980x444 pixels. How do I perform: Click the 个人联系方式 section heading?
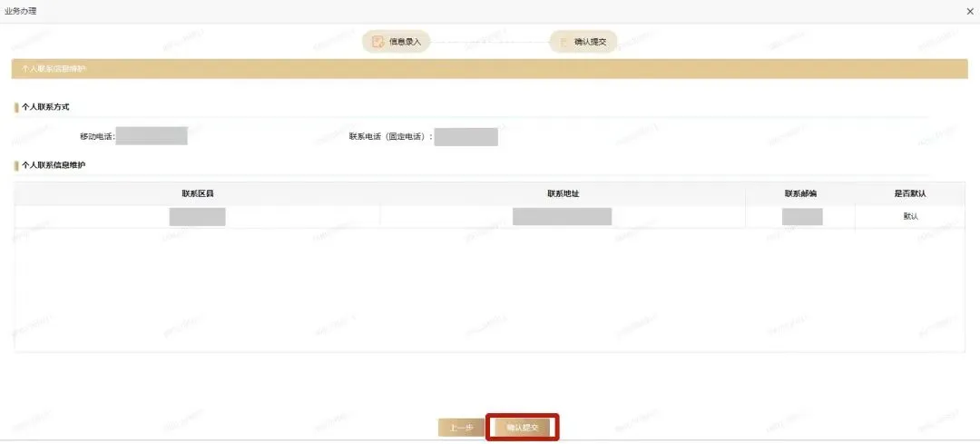[x=45, y=107]
